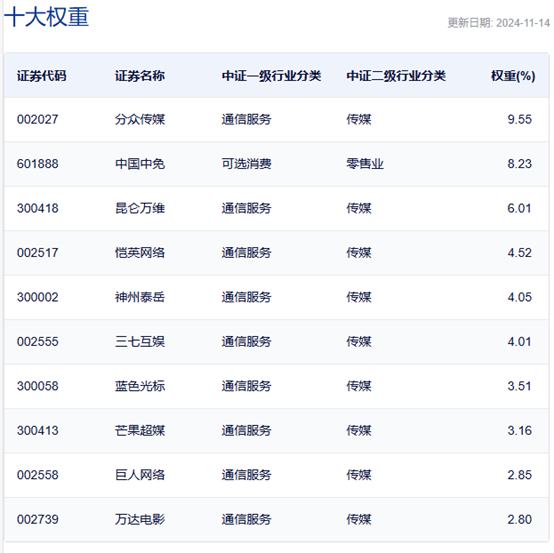
Task: Select stock code 002558
Action: pyautogui.click(x=37, y=475)
